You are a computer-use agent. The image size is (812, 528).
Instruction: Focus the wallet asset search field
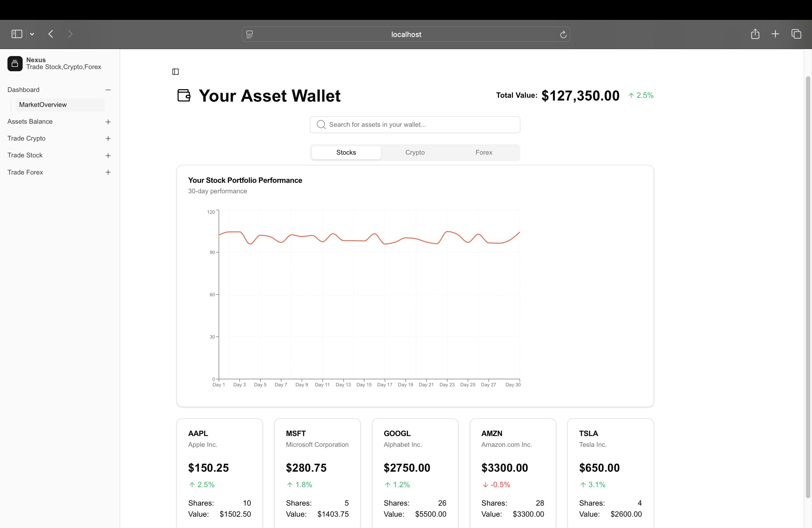[415, 125]
